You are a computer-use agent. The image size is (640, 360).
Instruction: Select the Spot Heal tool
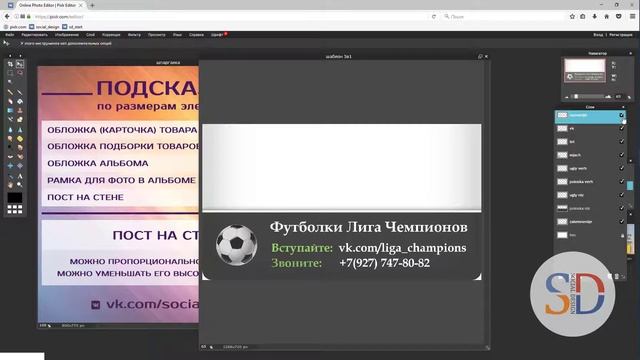20,157
